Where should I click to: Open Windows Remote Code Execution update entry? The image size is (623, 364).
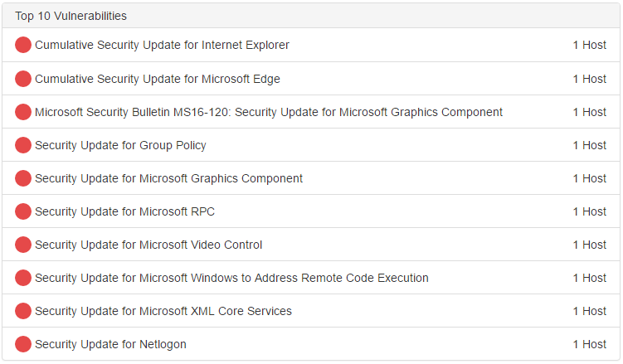231,278
